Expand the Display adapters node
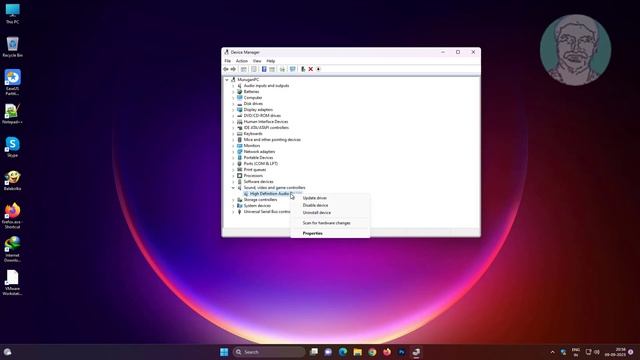Screen dimensions: 640x360 tap(233, 110)
